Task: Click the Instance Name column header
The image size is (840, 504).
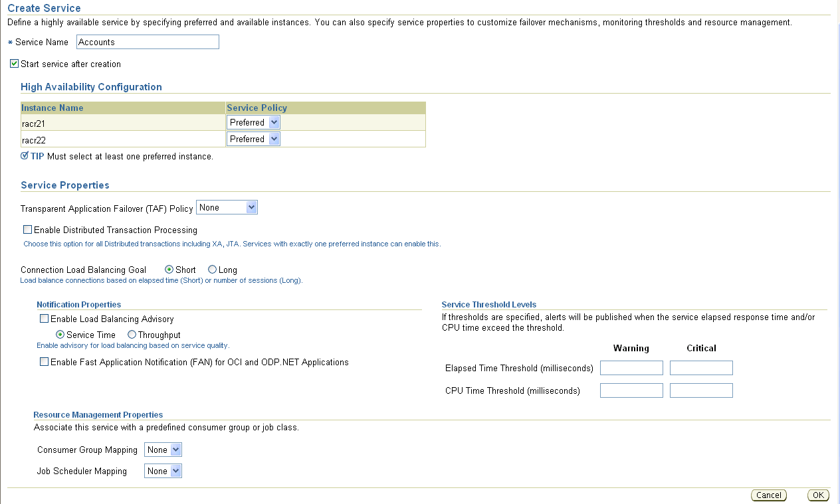Action: coord(52,108)
